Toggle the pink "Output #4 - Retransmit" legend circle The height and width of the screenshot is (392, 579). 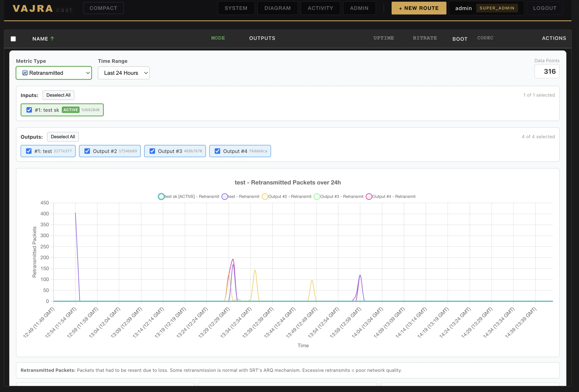pos(369,196)
